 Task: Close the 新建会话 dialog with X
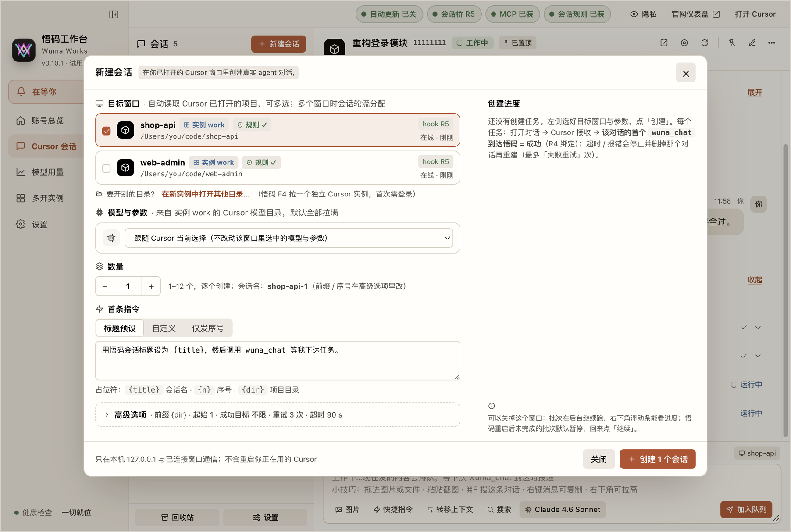pos(686,73)
